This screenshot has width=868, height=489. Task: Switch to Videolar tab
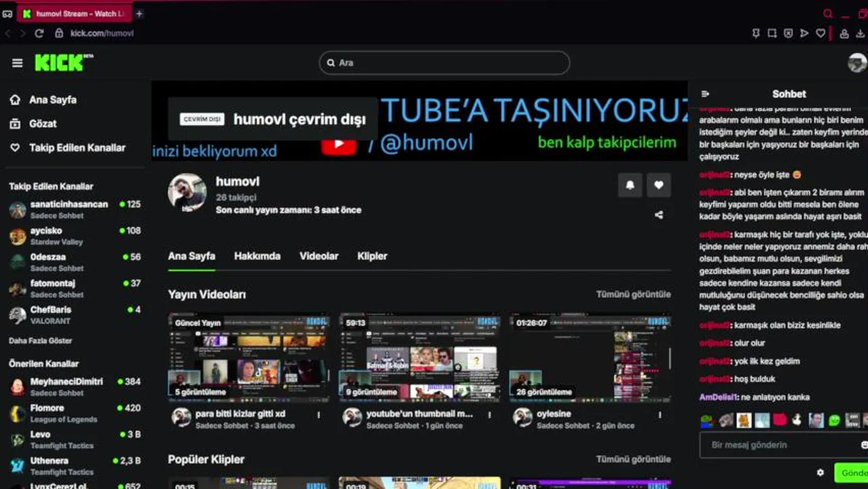[x=319, y=256]
